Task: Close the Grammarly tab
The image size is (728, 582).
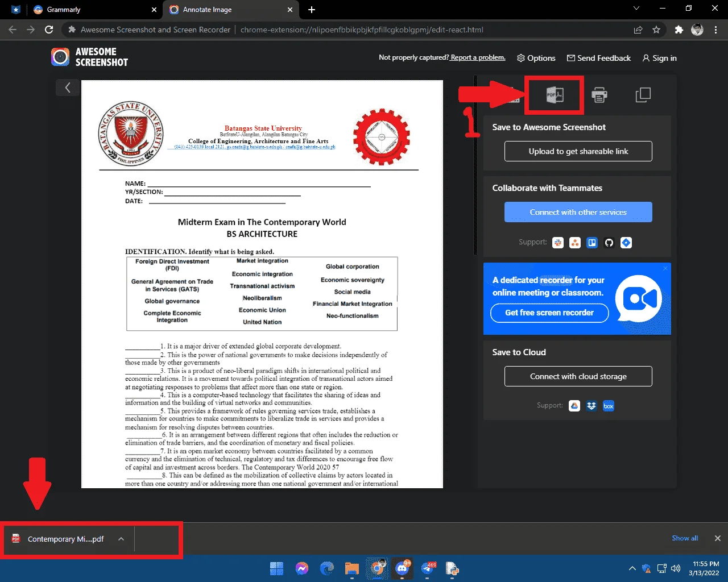Action: 154,10
